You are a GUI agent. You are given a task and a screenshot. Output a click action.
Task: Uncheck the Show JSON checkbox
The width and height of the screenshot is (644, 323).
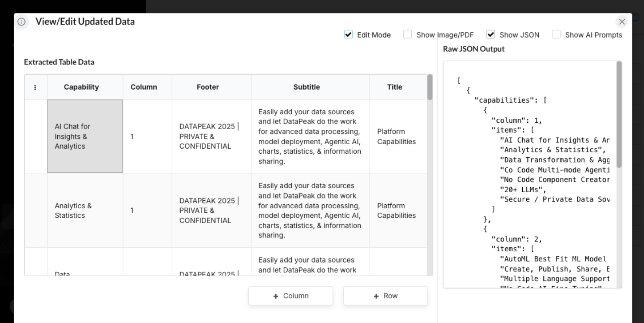(x=491, y=34)
